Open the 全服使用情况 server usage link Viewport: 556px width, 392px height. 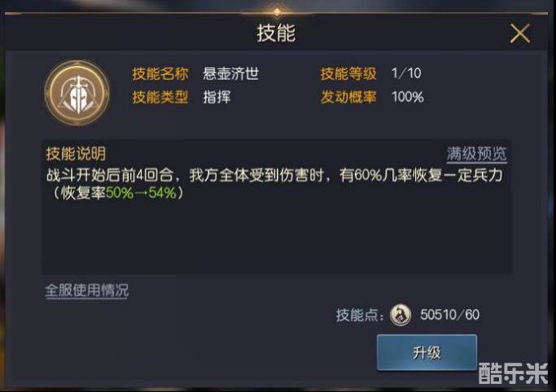pos(87,290)
